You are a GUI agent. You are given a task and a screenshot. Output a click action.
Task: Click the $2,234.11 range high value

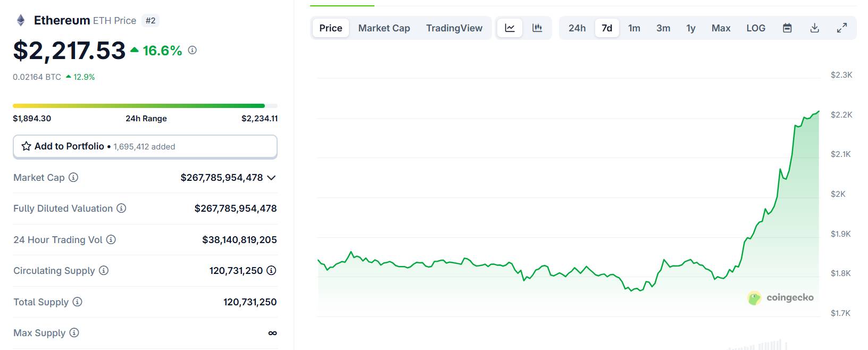[260, 118]
